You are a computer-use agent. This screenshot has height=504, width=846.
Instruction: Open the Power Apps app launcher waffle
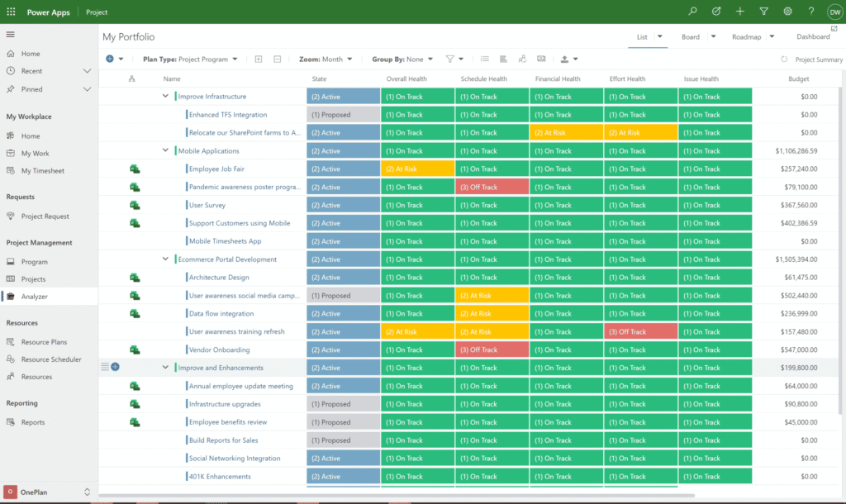[11, 12]
